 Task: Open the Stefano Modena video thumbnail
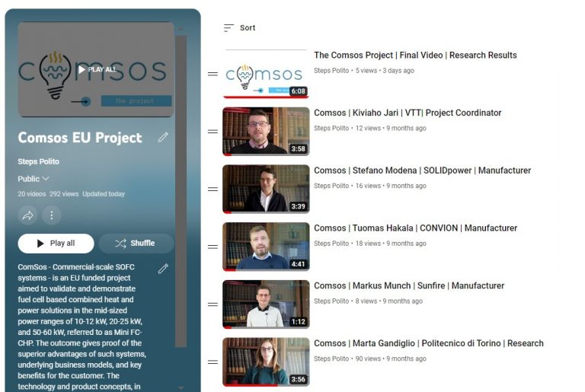266,189
